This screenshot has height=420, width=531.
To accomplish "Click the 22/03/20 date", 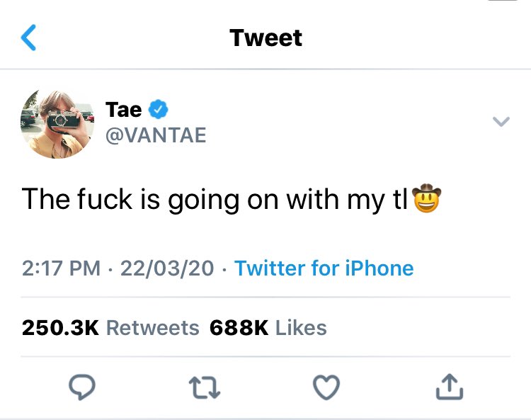I will (167, 268).
